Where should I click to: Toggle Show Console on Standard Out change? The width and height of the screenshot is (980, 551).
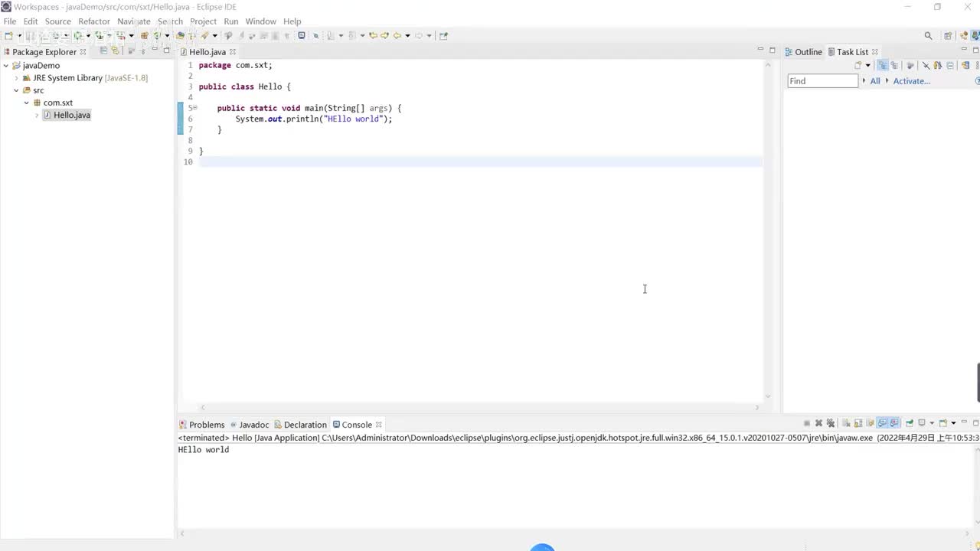click(x=882, y=423)
